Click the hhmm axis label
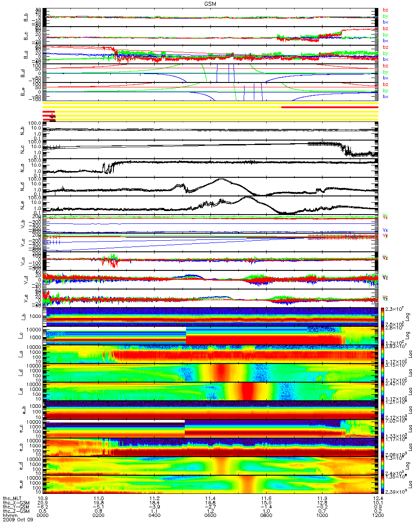The height and width of the screenshot is (532, 412). click(x=9, y=515)
